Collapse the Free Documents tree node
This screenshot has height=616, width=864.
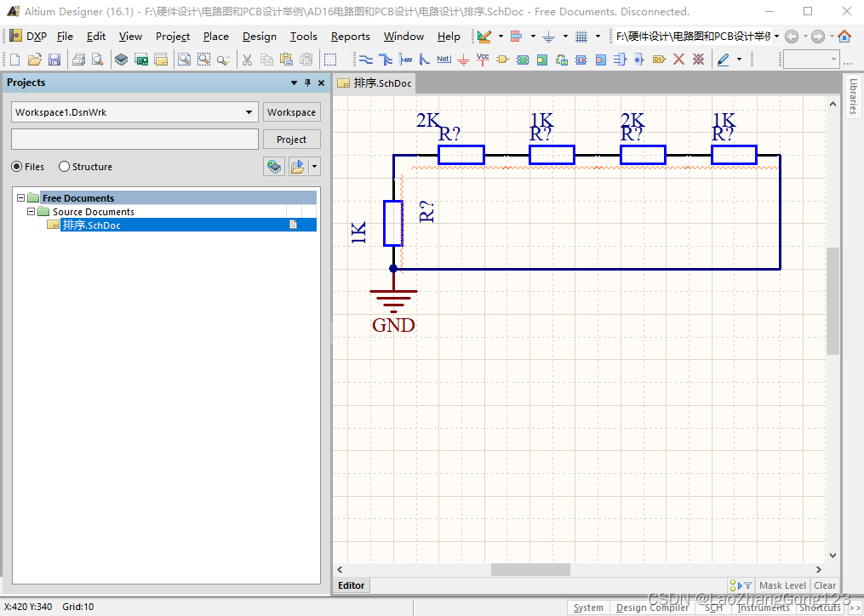click(x=20, y=197)
